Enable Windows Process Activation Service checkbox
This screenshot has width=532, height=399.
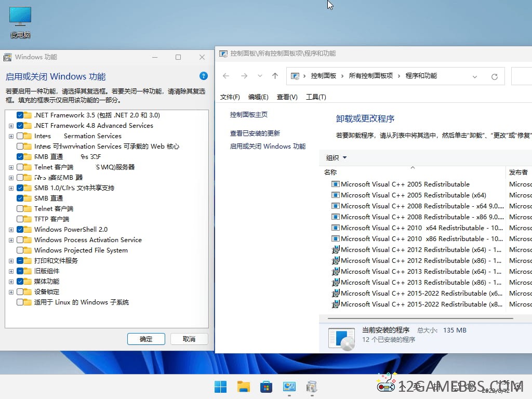click(x=20, y=240)
